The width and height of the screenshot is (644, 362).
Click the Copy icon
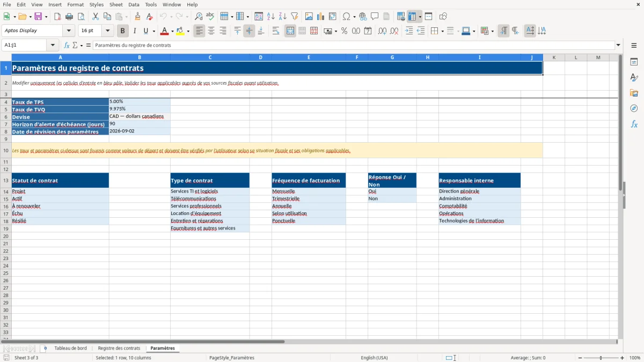pos(107,17)
